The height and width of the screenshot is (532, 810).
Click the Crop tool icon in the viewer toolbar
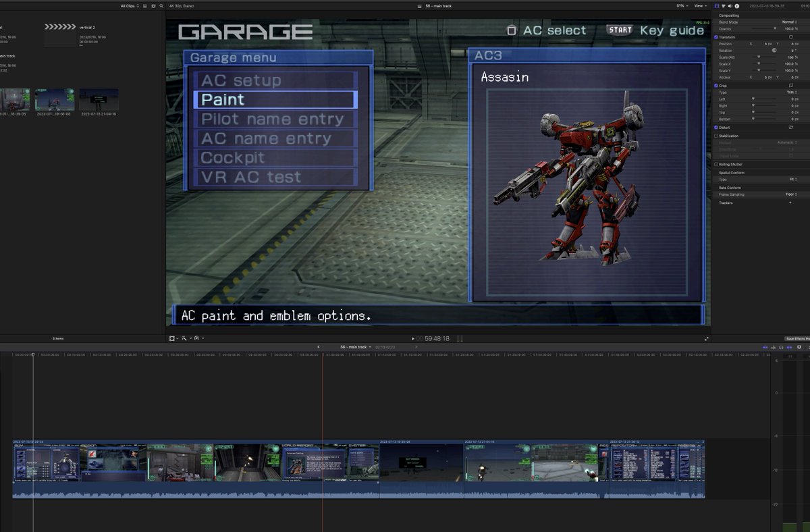pos(172,338)
